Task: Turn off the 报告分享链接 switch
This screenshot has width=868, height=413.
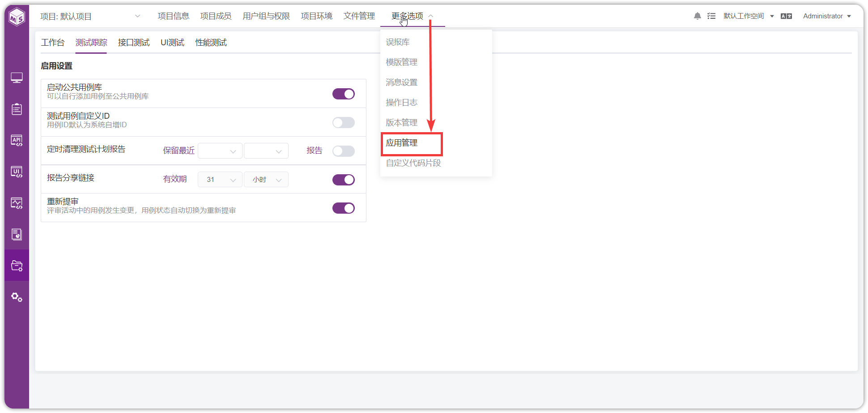Action: pyautogui.click(x=344, y=180)
